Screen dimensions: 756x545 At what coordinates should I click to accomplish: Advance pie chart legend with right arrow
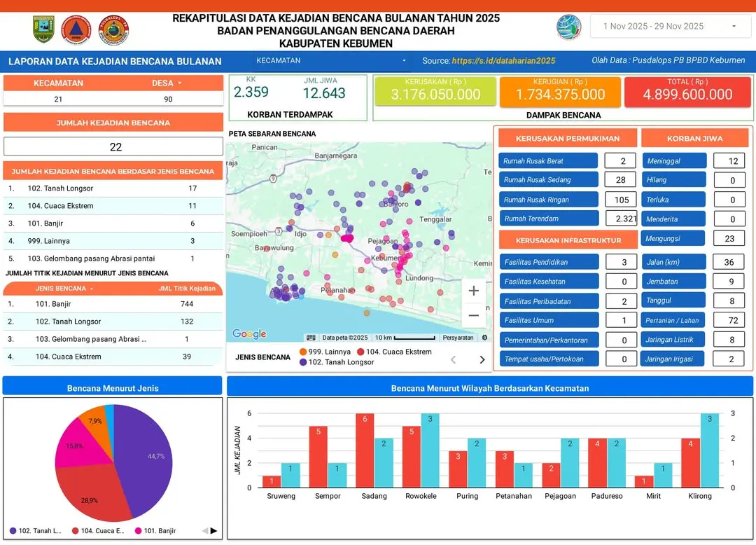tap(213, 531)
